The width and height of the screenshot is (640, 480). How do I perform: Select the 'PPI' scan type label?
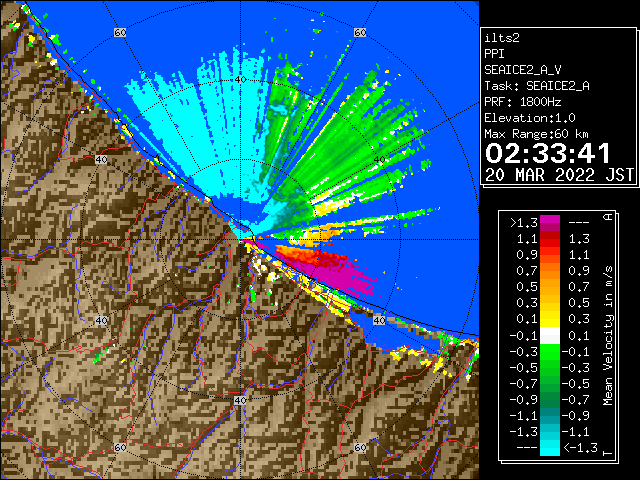(494, 54)
